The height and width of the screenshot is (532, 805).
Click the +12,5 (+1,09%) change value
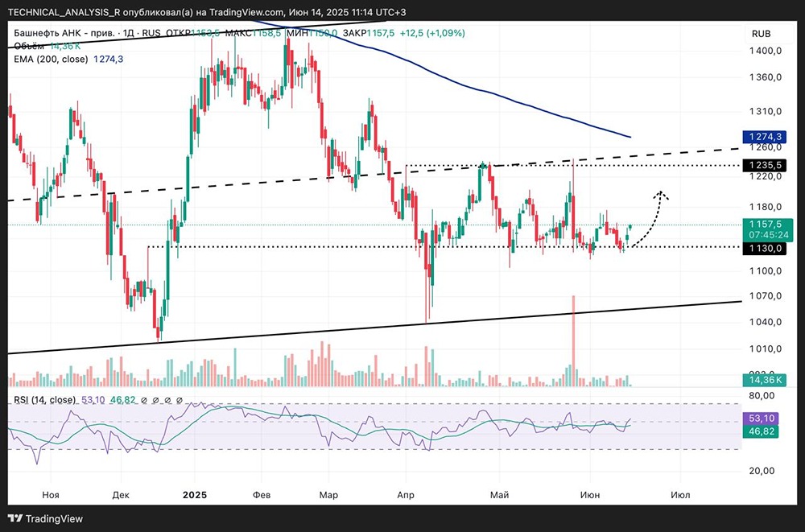[433, 33]
